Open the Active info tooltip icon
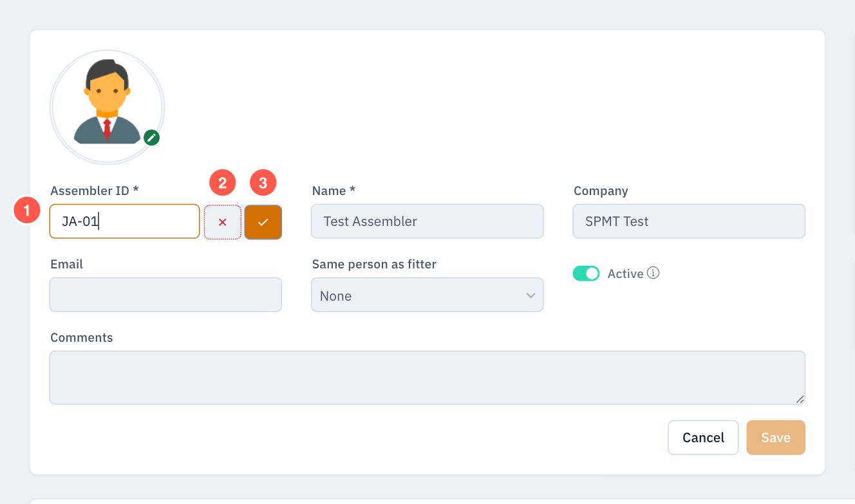 click(653, 273)
